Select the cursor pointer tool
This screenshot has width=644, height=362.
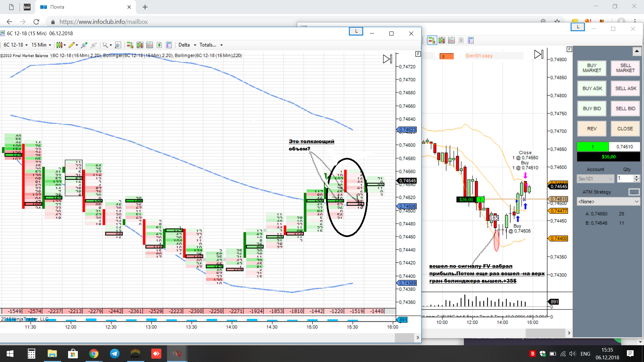(x=105, y=45)
